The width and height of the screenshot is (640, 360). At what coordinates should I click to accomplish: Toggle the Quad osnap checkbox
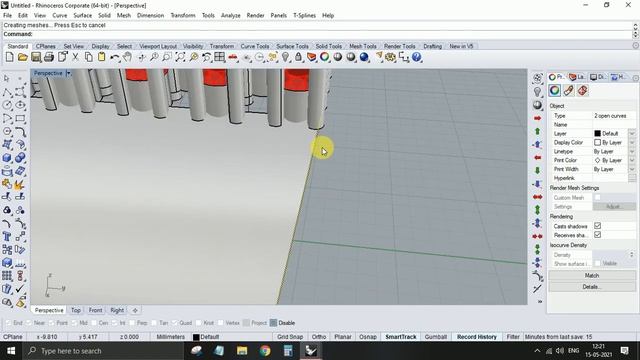pos(174,323)
